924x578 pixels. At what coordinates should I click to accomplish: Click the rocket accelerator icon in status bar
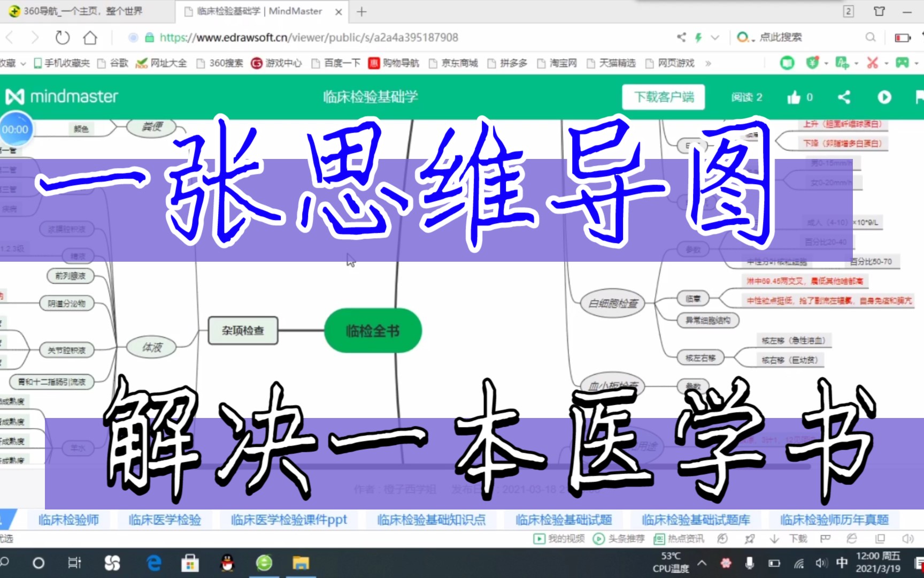[x=750, y=538]
